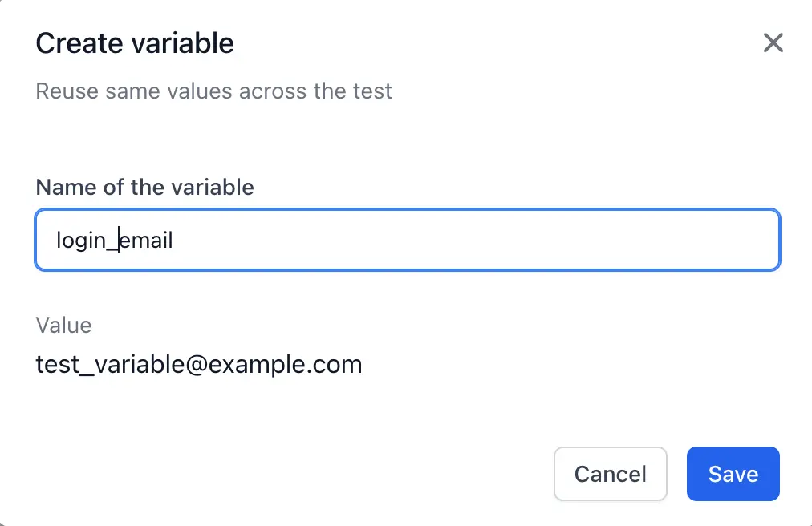The height and width of the screenshot is (526, 812).
Task: Click 'test_variable' in the value text
Action: (x=111, y=365)
